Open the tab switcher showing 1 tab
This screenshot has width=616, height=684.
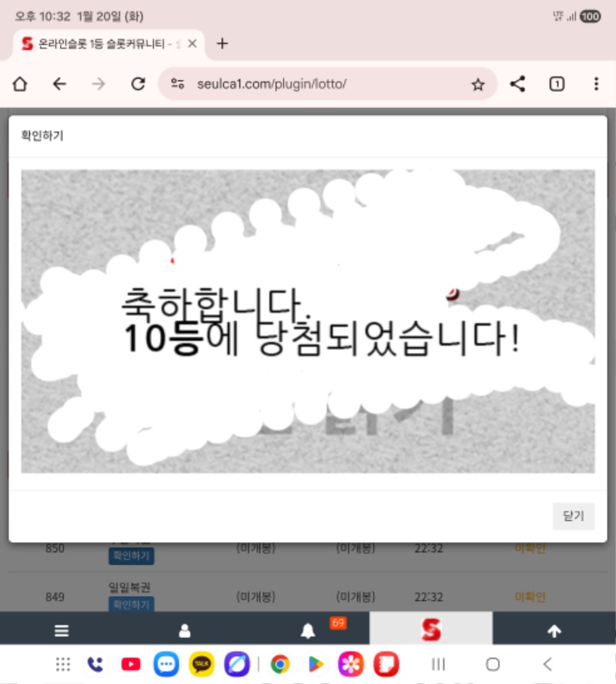click(557, 85)
